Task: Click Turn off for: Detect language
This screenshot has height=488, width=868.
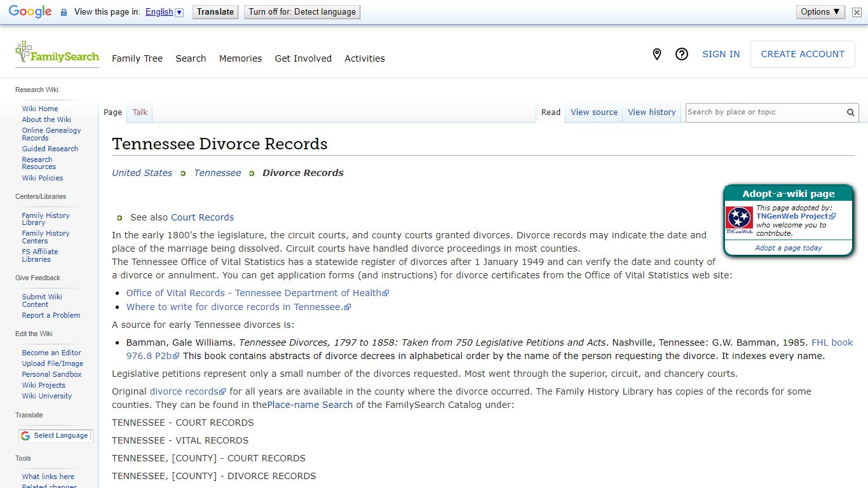Action: click(302, 12)
